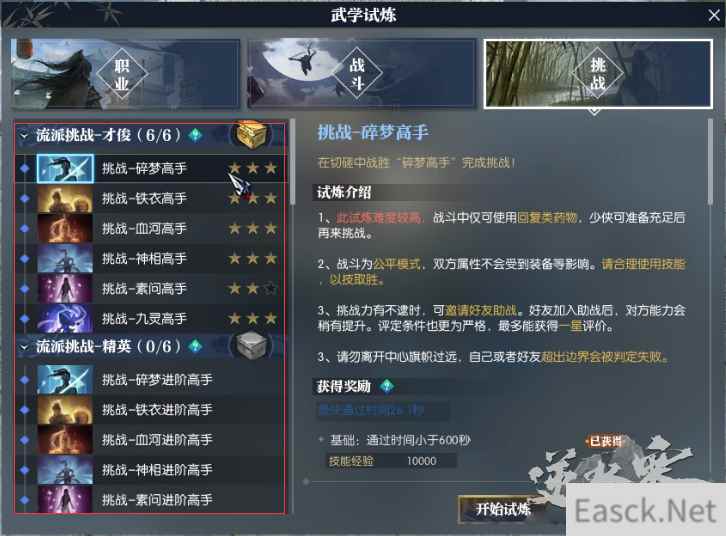Switch to the 战斗 tab
Screen dimensions: 726x536
pos(362,74)
